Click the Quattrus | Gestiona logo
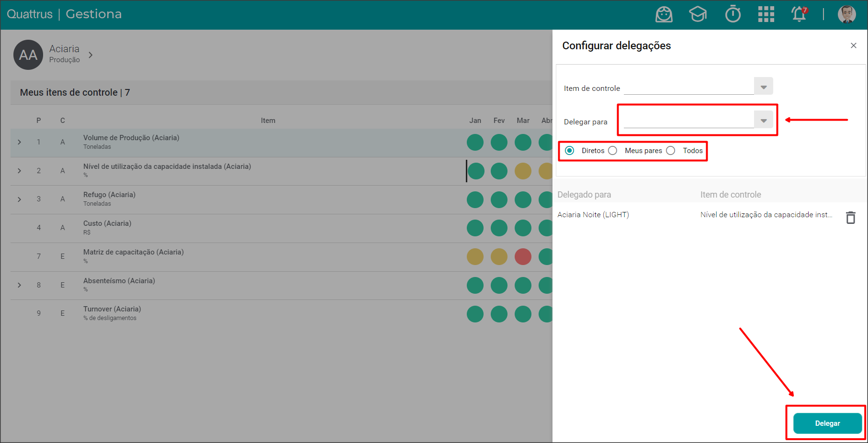 coord(64,14)
